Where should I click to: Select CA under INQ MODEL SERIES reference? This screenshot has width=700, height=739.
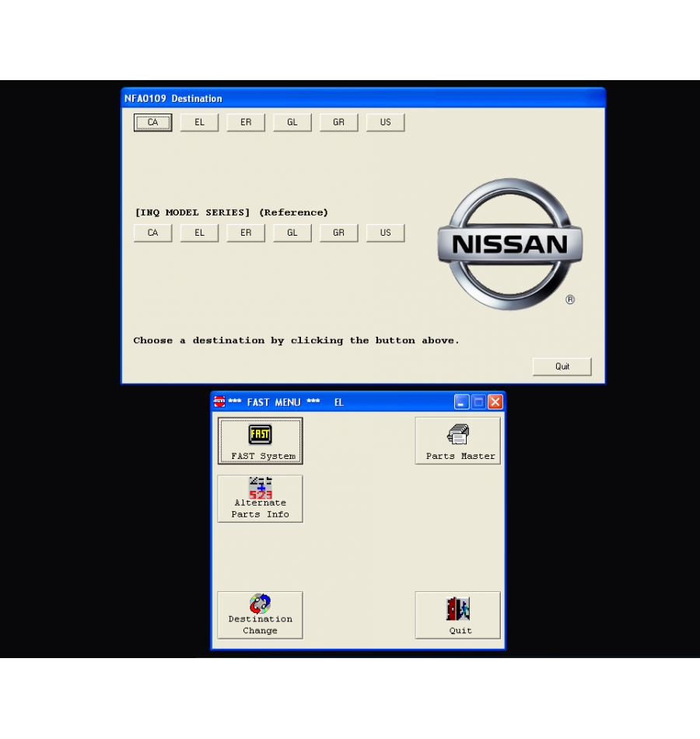coord(152,233)
